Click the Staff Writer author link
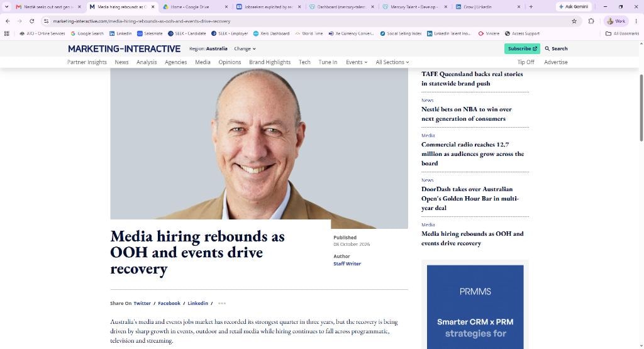This screenshot has width=644, height=349. pyautogui.click(x=347, y=263)
